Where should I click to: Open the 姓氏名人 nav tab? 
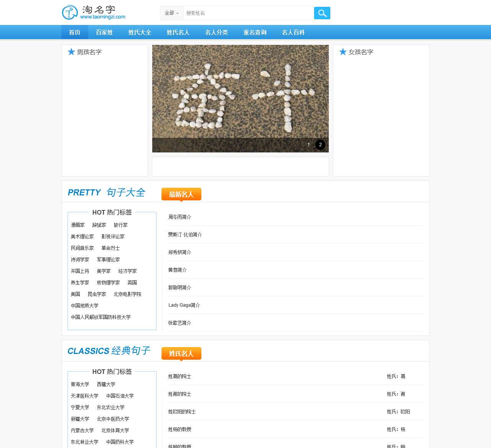(x=178, y=32)
